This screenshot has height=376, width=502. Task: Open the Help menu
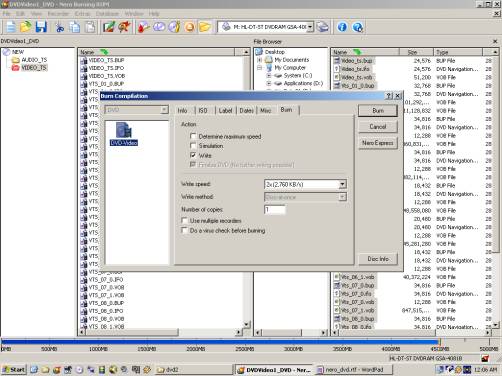tap(154, 14)
